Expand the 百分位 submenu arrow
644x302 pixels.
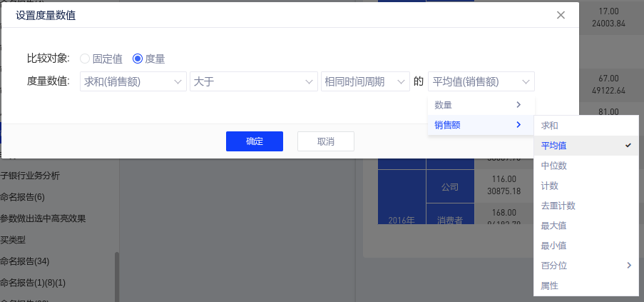(628, 266)
